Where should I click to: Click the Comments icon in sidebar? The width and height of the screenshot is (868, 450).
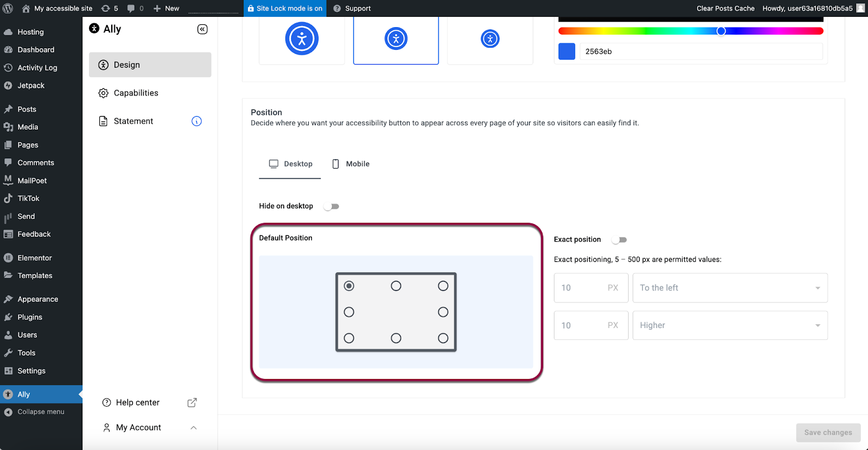8,163
